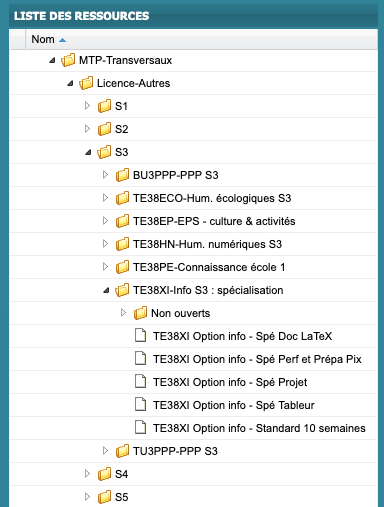Viewport: 384px width, 507px height.
Task: Select TE38XI Option info - Spé Perf et Prépa Pix
Action: point(257,359)
